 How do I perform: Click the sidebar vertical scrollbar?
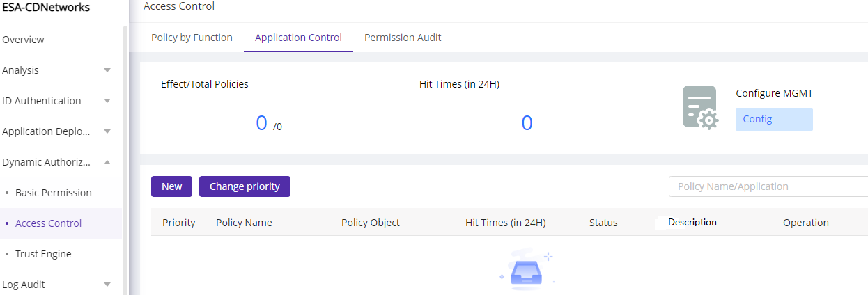click(125, 159)
